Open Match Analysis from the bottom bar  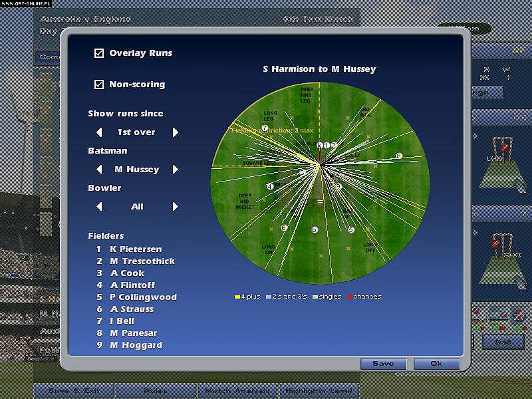click(237, 391)
